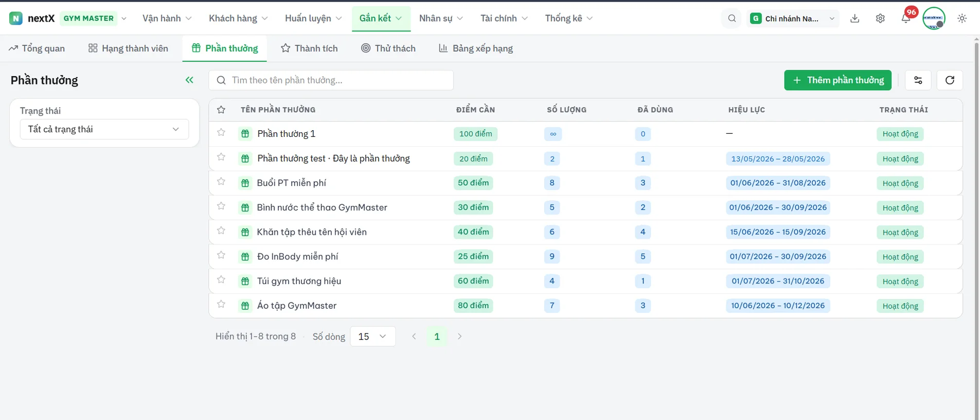The width and height of the screenshot is (980, 420).
Task: Switch to the Tổng quan tab
Action: [x=37, y=48]
